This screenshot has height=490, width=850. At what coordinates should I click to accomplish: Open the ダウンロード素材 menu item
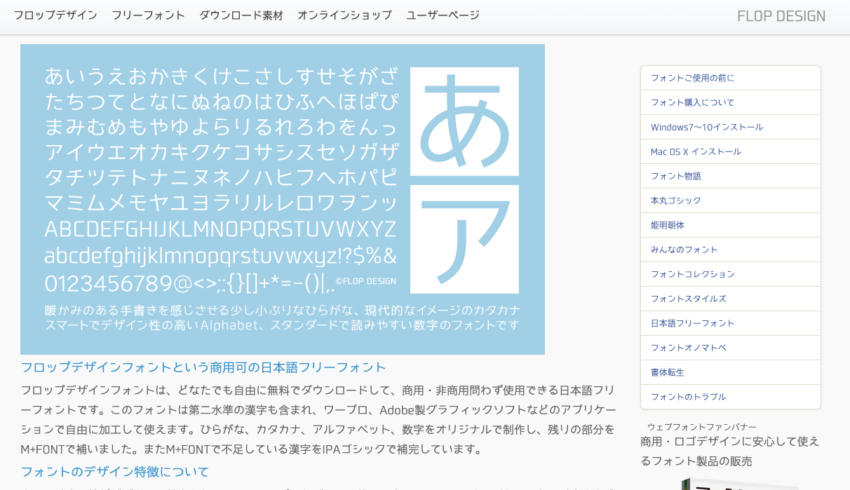pyautogui.click(x=241, y=15)
